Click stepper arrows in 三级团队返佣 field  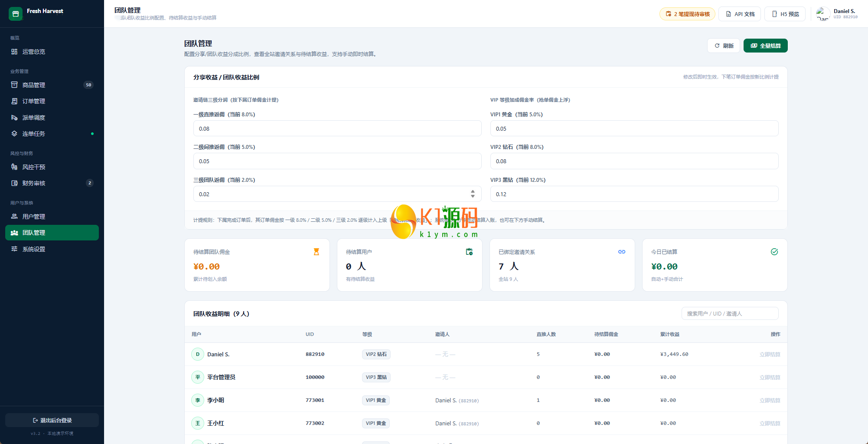473,194
